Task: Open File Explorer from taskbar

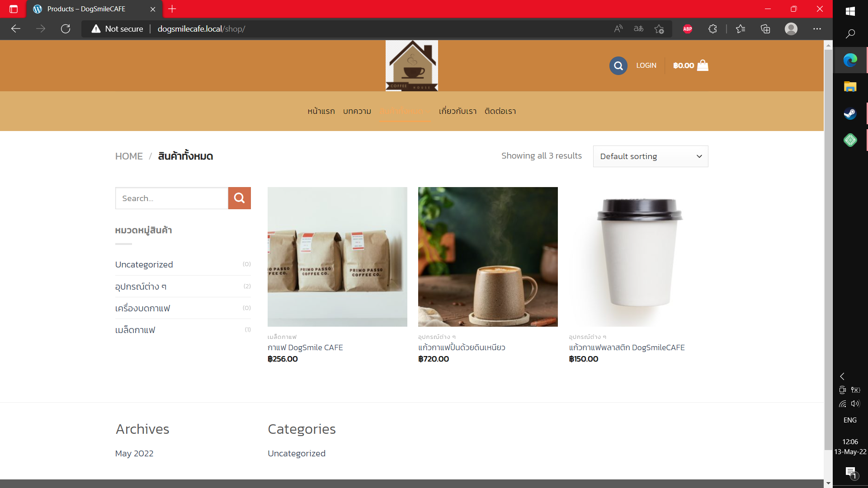Action: click(850, 87)
